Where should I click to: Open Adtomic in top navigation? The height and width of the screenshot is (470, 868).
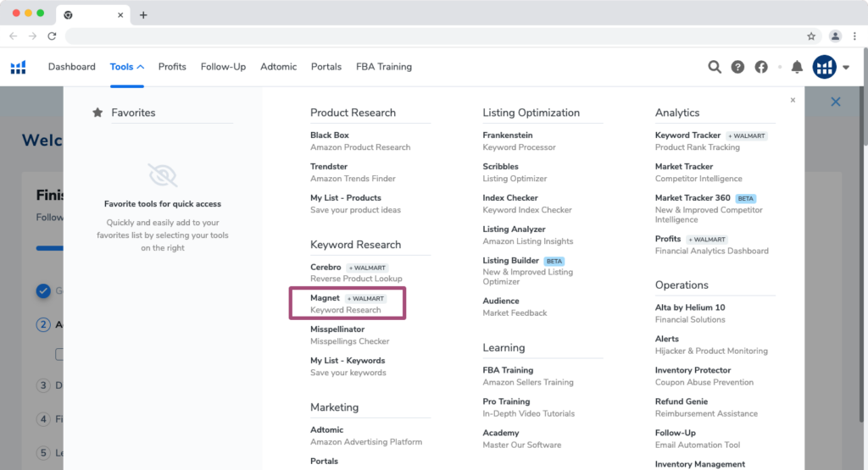278,67
